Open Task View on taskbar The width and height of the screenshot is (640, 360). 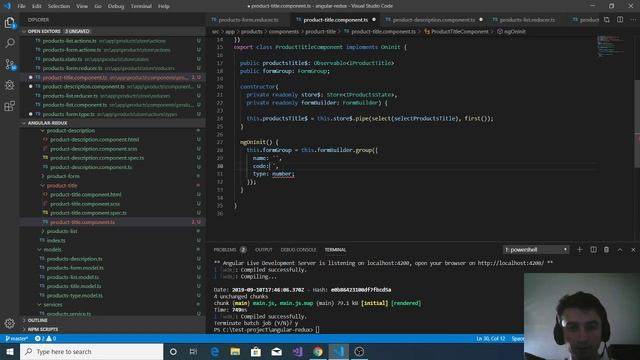193,351
